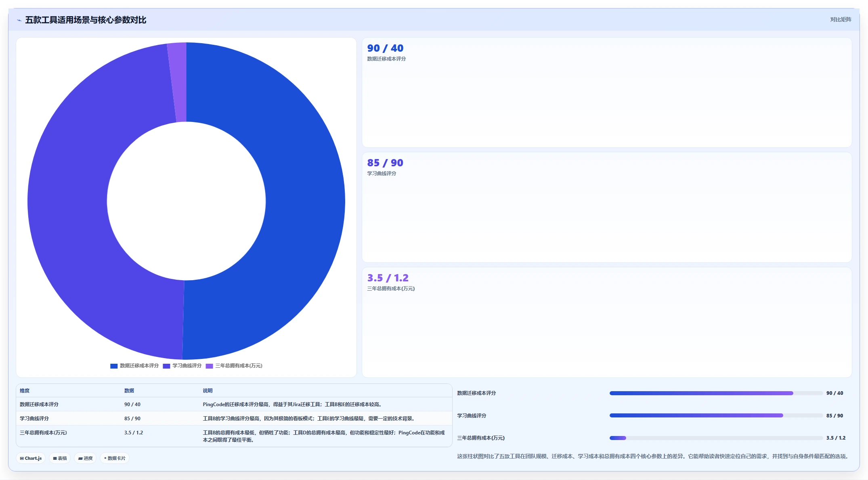
Task: Click the 三年总拥有成本(万元) label in progress list
Action: pyautogui.click(x=481, y=438)
